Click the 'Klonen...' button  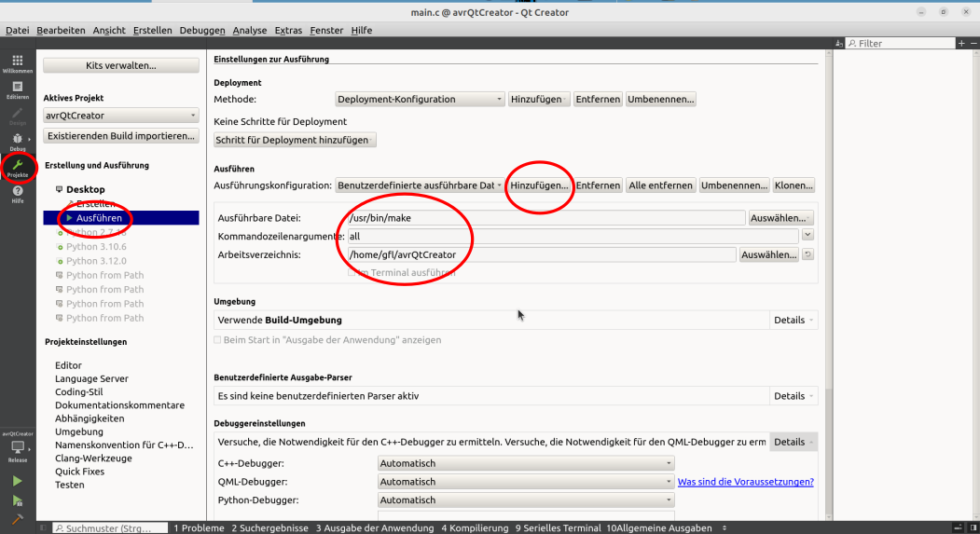pos(794,185)
